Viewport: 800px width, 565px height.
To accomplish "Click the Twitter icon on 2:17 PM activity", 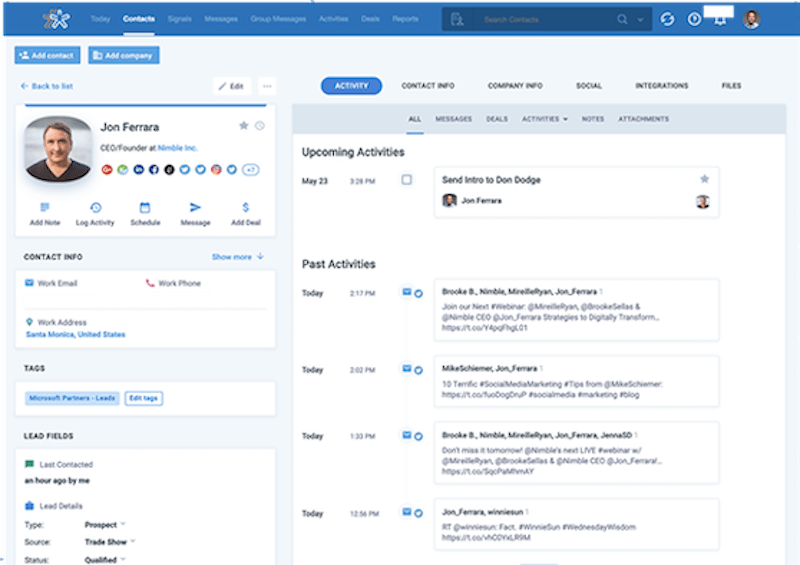I will click(x=418, y=293).
